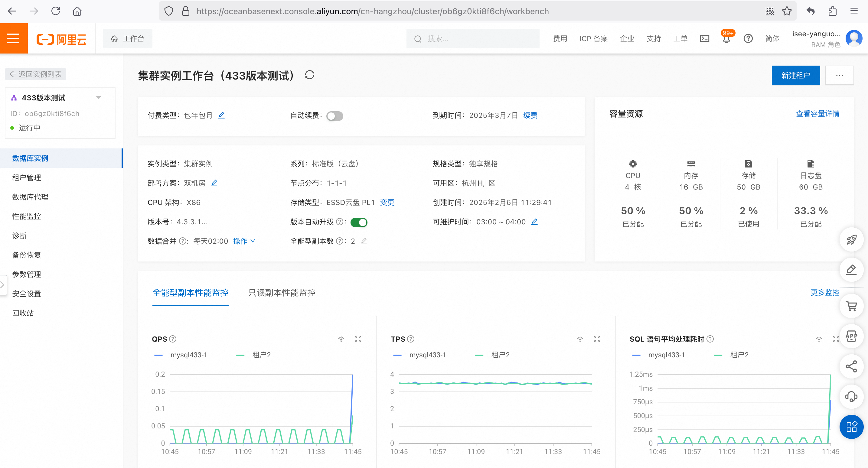This screenshot has width=868, height=468.
Task: Edit the deployment plan pencil icon
Action: click(214, 183)
